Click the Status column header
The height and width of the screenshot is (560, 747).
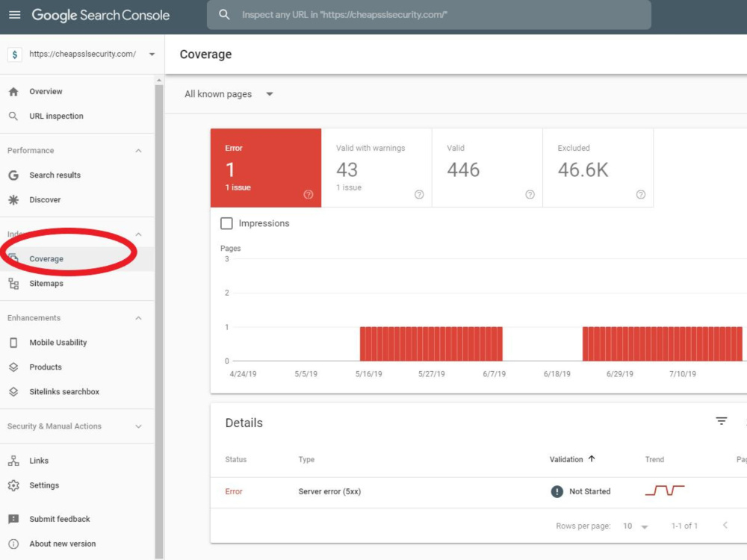[236, 459]
